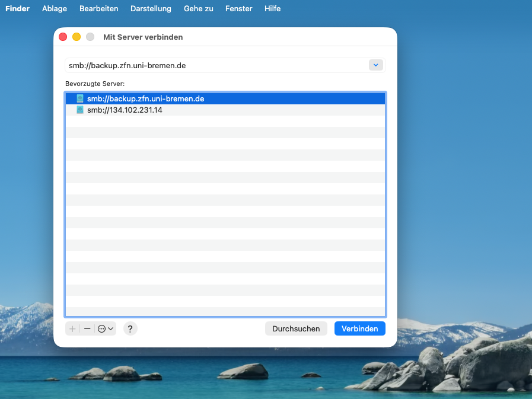The width and height of the screenshot is (532, 399).
Task: Remove selected server with minus button
Action: [87, 328]
